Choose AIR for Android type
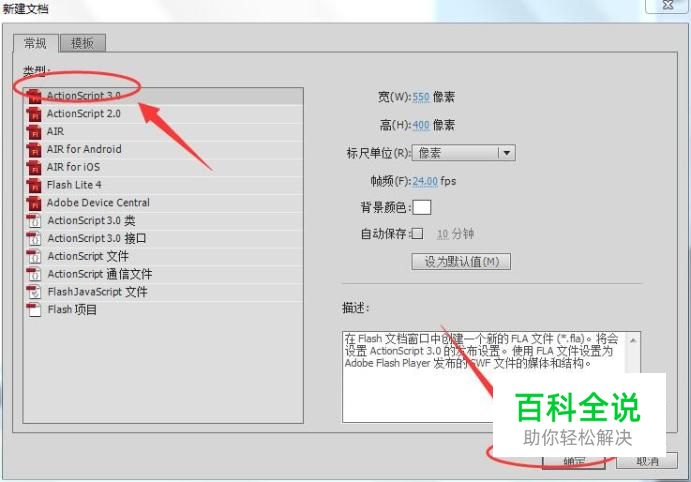 [163, 149]
